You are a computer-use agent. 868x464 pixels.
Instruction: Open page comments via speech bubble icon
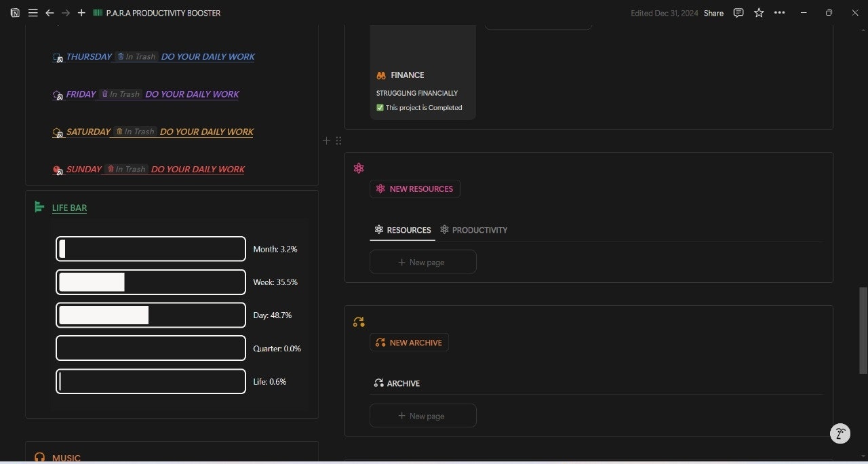coord(738,12)
